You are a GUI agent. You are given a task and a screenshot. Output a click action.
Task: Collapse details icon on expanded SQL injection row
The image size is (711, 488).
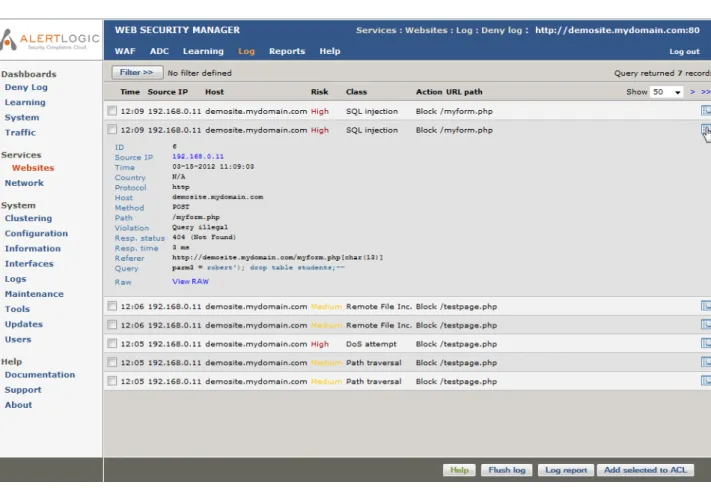click(x=706, y=130)
